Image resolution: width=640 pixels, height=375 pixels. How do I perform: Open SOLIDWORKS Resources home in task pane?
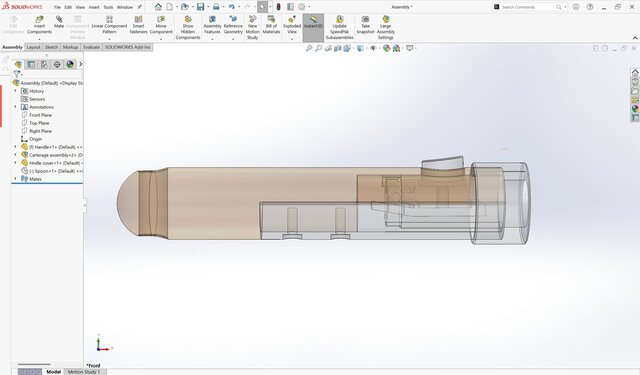coord(635,73)
